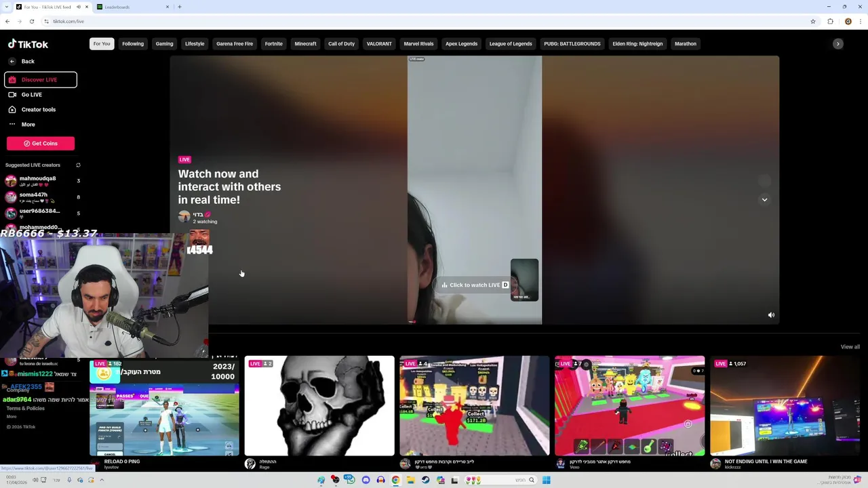The width and height of the screenshot is (868, 488).
Task: Open Discord from the taskbar
Action: point(366,481)
